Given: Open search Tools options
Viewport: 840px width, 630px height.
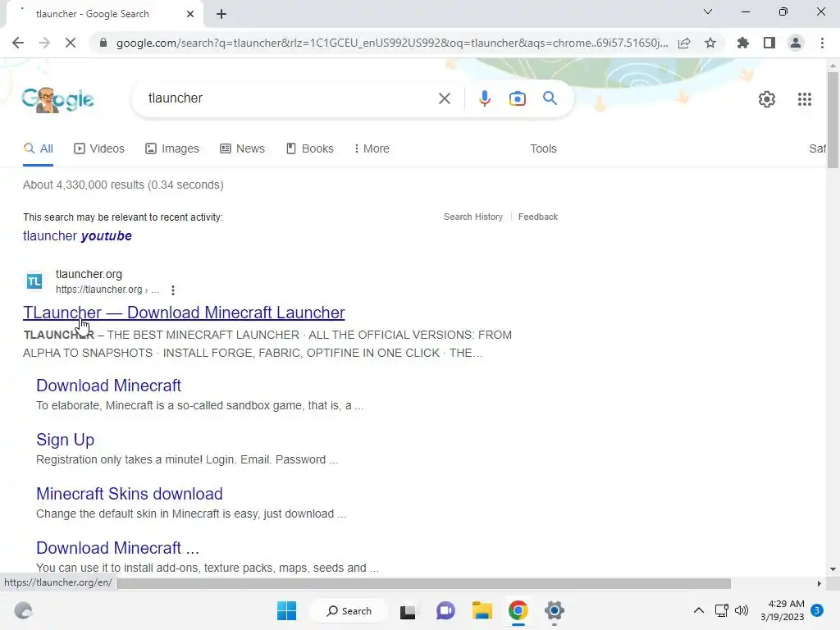Looking at the screenshot, I should 543,149.
